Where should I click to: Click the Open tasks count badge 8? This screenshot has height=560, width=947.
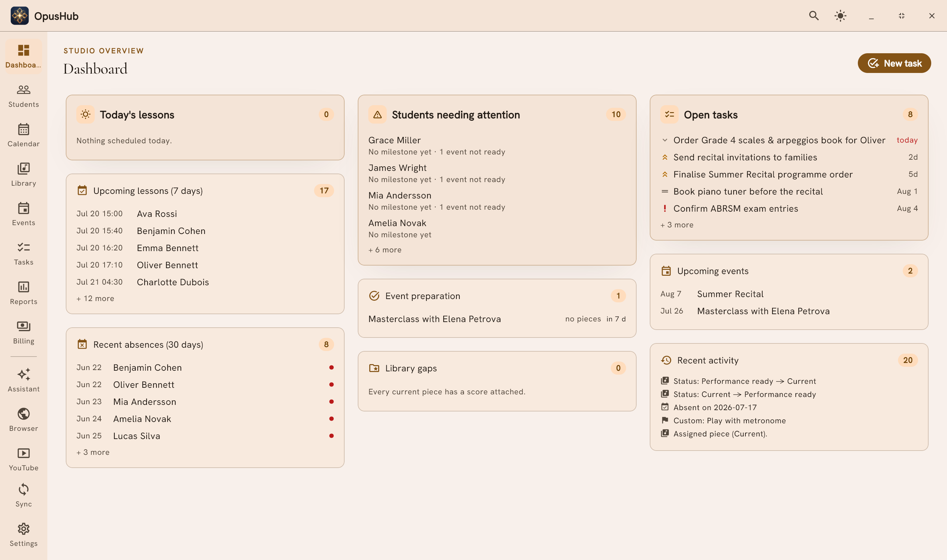pyautogui.click(x=910, y=114)
